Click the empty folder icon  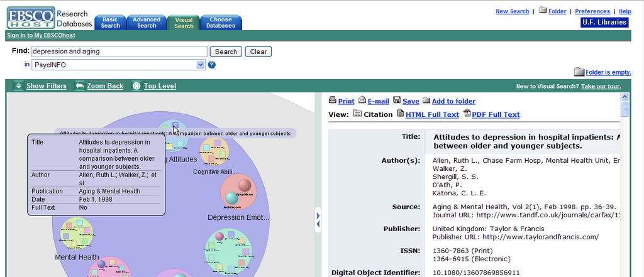tap(579, 72)
